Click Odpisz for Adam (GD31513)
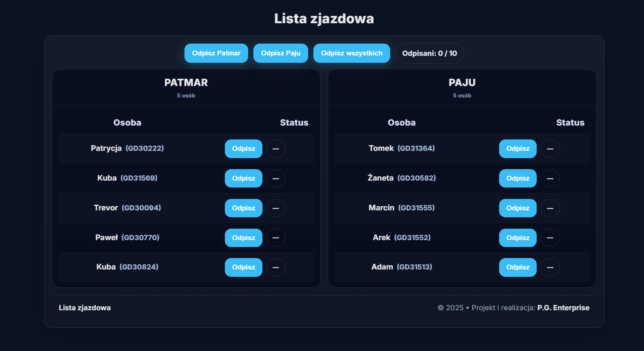Image resolution: width=644 pixels, height=351 pixels. pyautogui.click(x=517, y=267)
